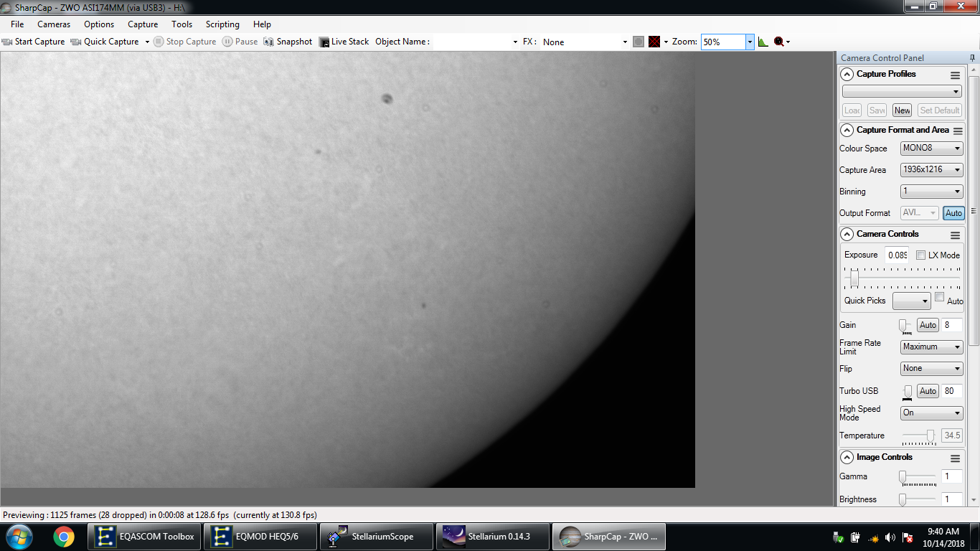Click the Stop Capture toolbar button
The image size is (980, 551).
pyautogui.click(x=185, y=42)
